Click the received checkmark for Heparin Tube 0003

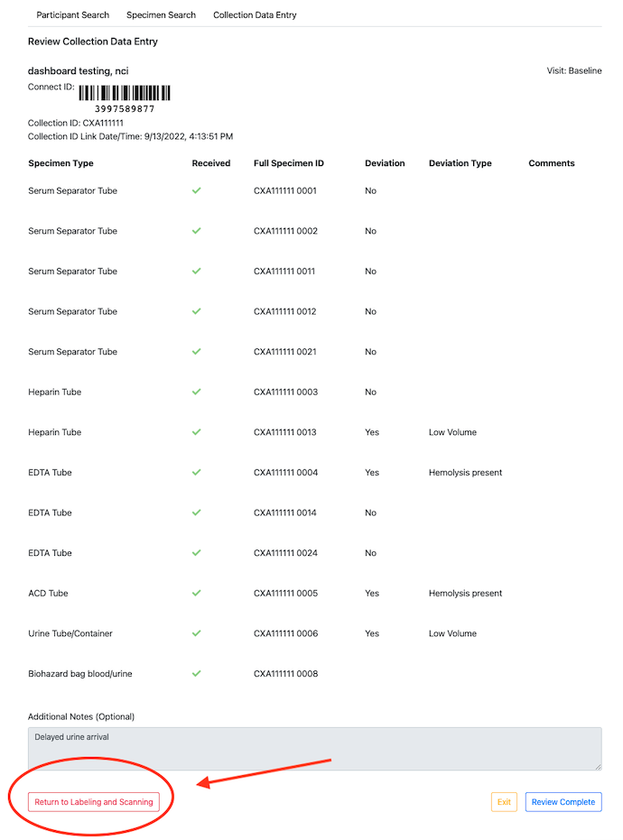196,392
